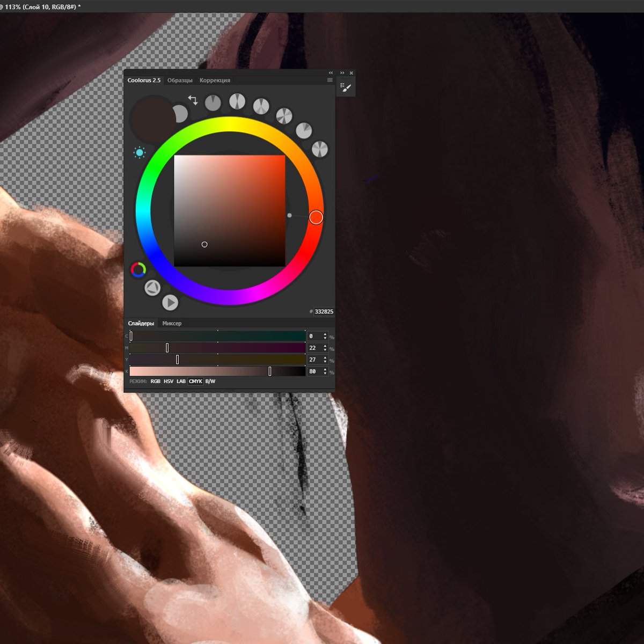Decrease the K value with its down arrow
The image size is (644, 644).
click(325, 374)
